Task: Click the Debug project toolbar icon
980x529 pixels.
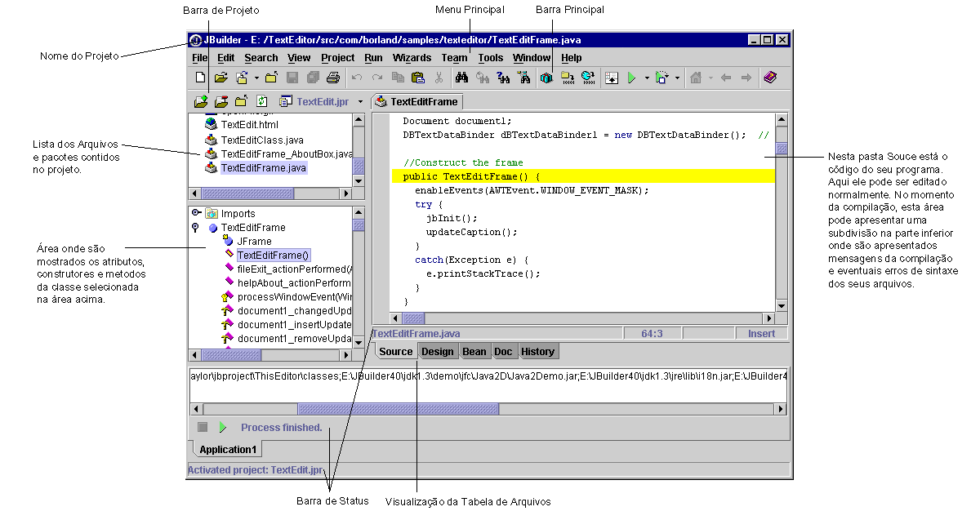Action: pyautogui.click(x=662, y=78)
